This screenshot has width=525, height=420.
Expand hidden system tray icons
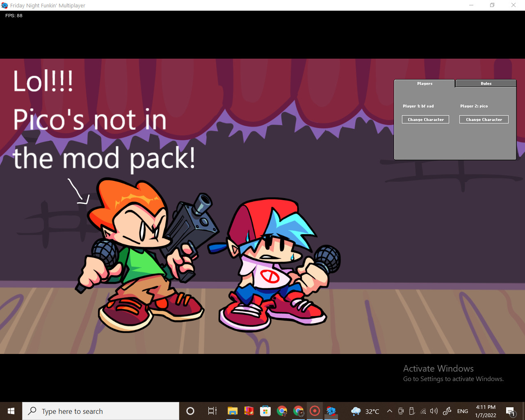390,411
